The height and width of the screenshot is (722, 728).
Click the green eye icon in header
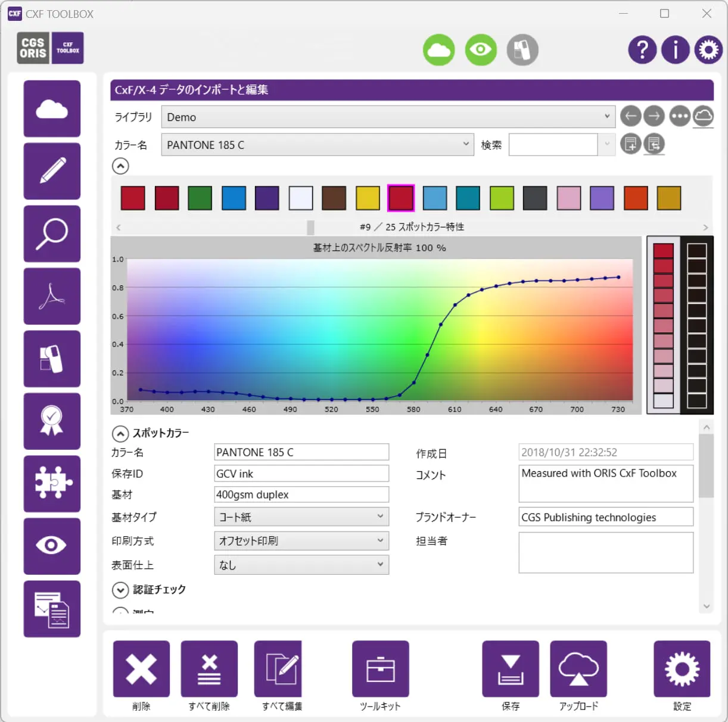point(481,50)
